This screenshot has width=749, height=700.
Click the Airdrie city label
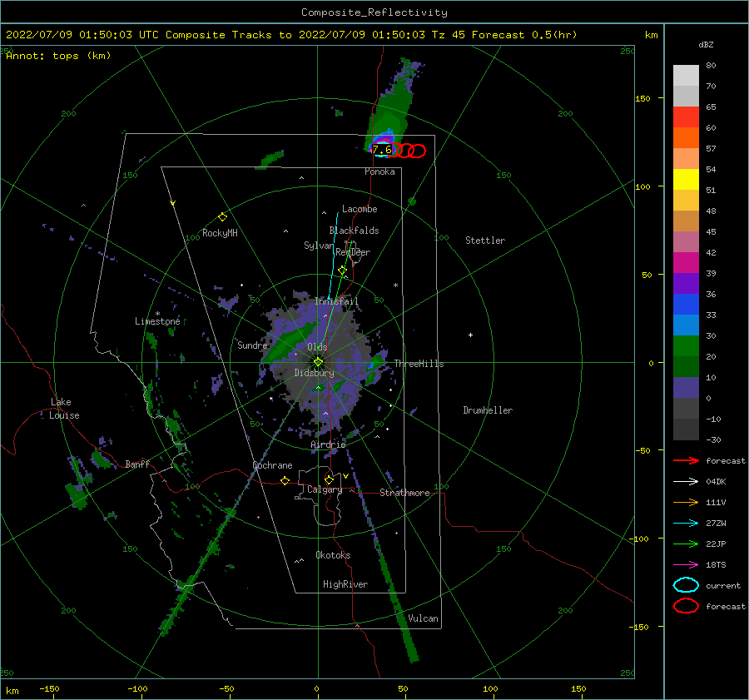[x=328, y=444]
